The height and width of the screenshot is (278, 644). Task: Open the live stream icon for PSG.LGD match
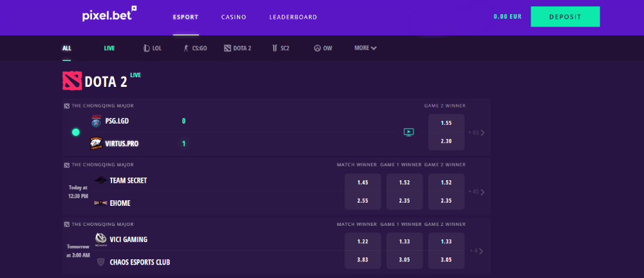point(409,132)
